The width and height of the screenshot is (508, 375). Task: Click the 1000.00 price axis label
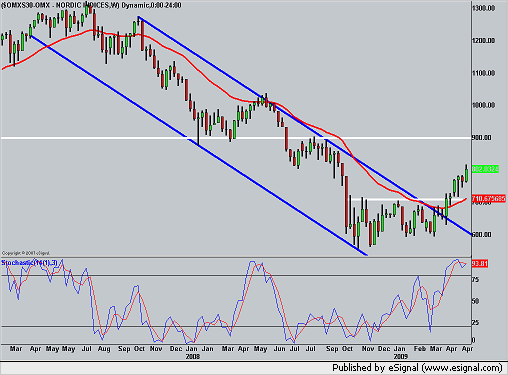pos(484,105)
